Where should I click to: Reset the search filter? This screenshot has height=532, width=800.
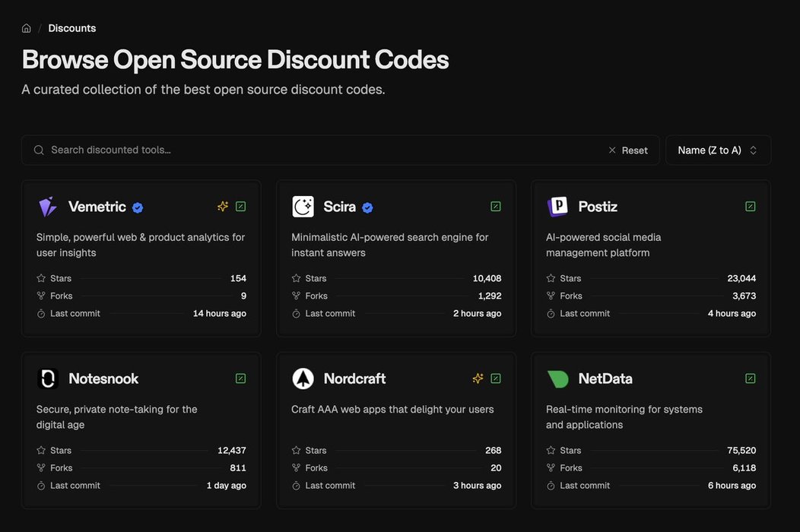pos(628,150)
